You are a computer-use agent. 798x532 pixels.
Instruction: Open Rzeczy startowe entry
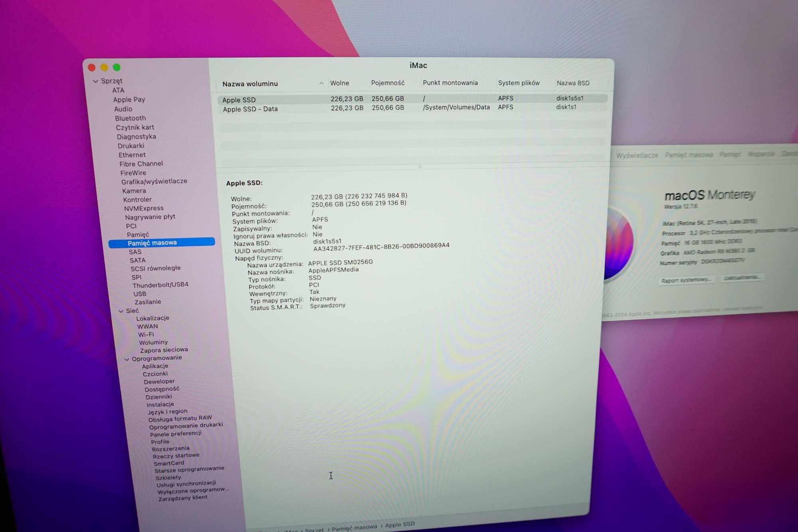pyautogui.click(x=176, y=456)
